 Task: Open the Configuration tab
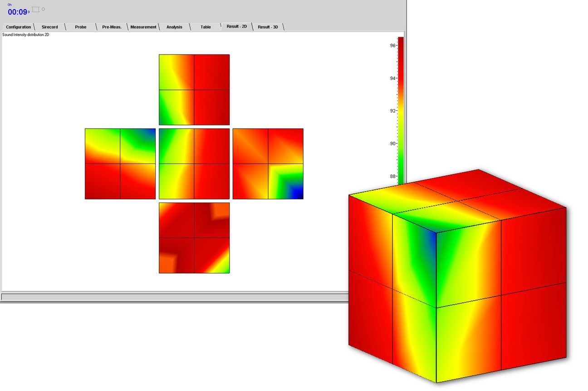[x=19, y=27]
